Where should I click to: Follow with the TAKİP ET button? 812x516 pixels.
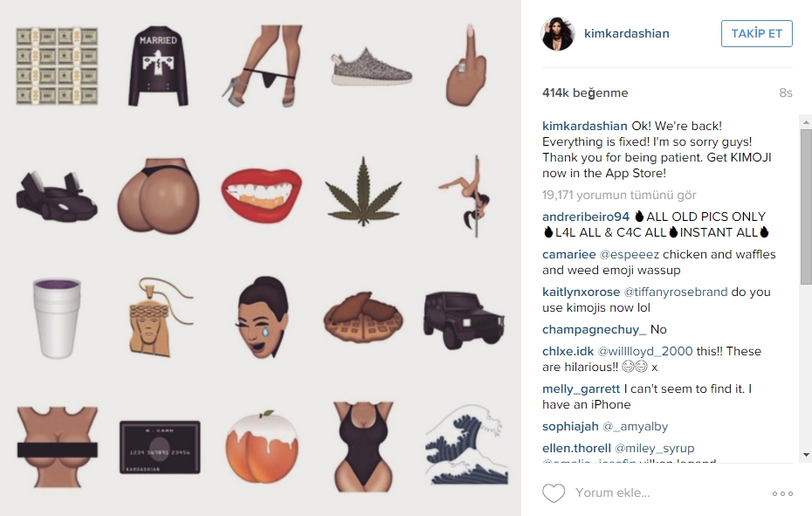pyautogui.click(x=757, y=34)
